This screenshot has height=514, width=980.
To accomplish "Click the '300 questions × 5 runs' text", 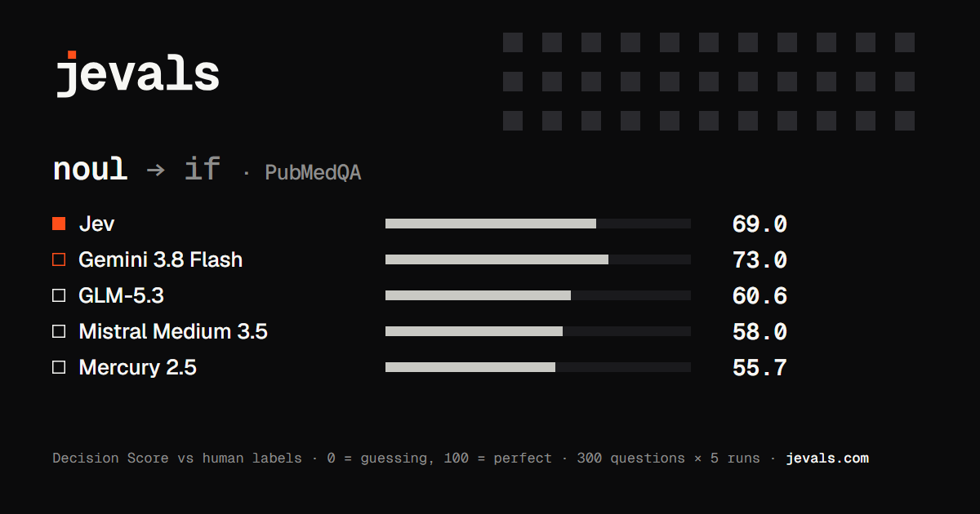I will [668, 459].
